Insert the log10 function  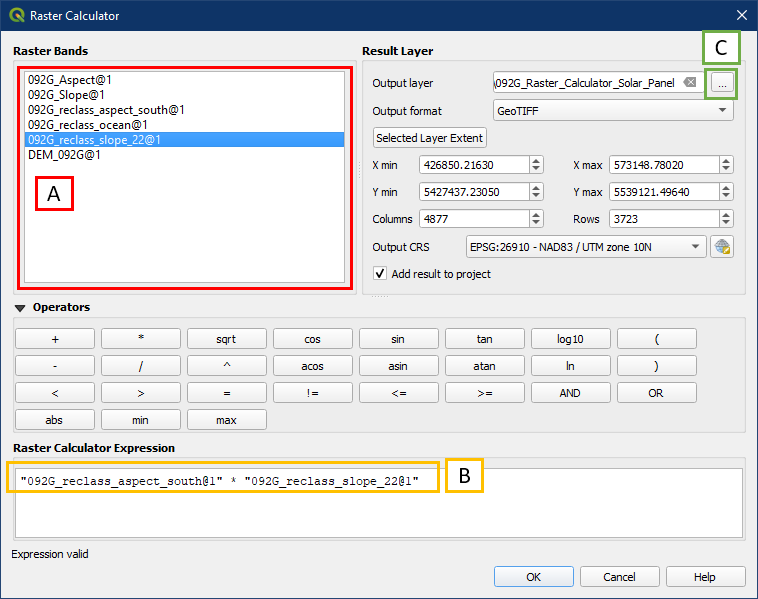(x=570, y=339)
